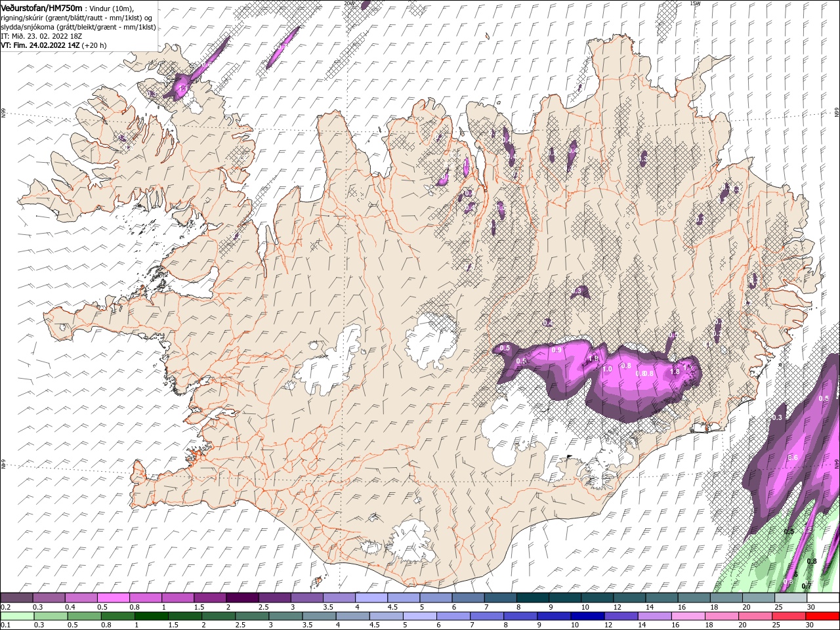The image size is (840, 630).
Task: Click the '20W' longitude label at top
Action: [349, 3]
